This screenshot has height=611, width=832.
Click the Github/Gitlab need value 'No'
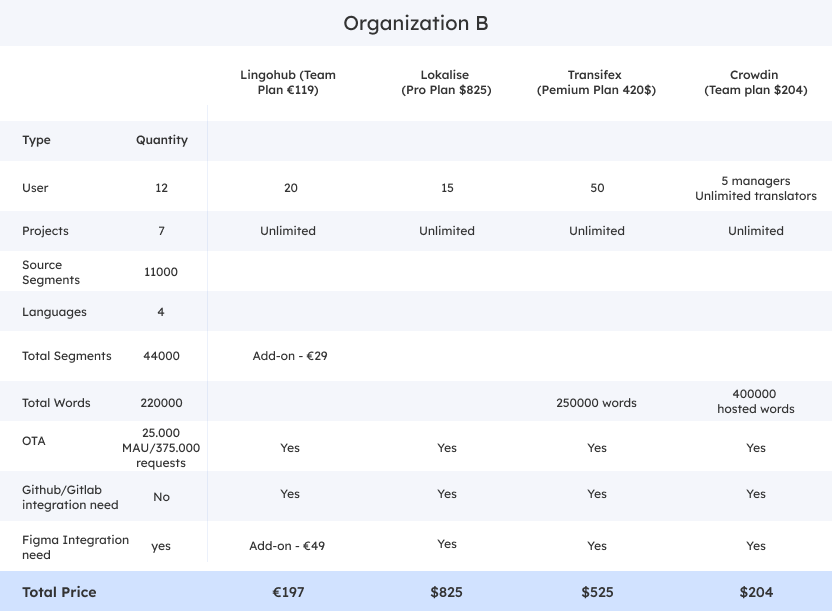point(161,497)
